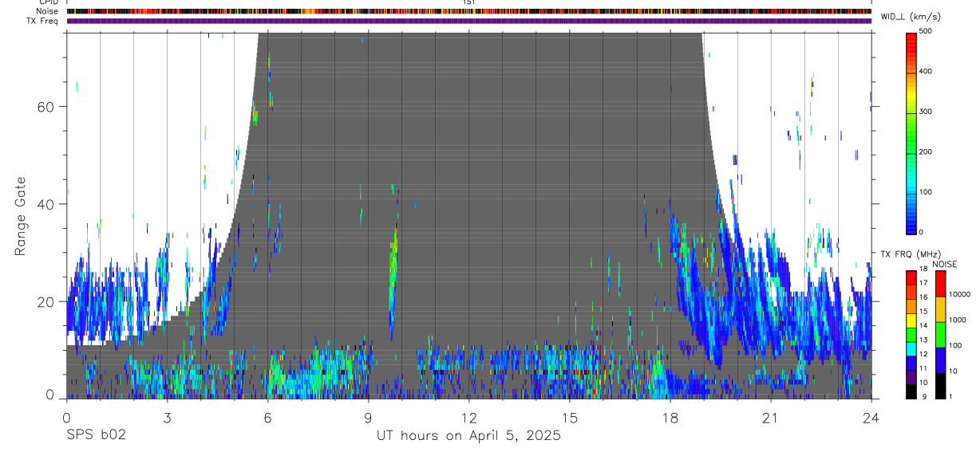Click the x-axis hour label "3"

tap(167, 418)
